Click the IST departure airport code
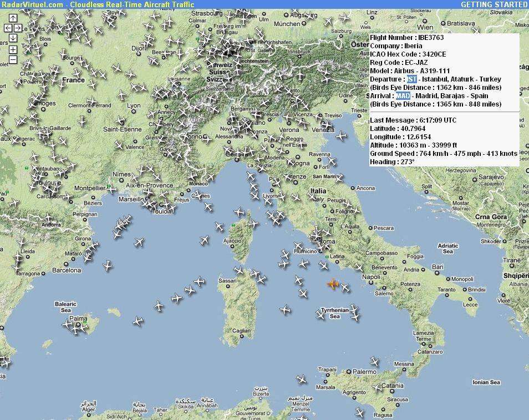 pos(411,79)
